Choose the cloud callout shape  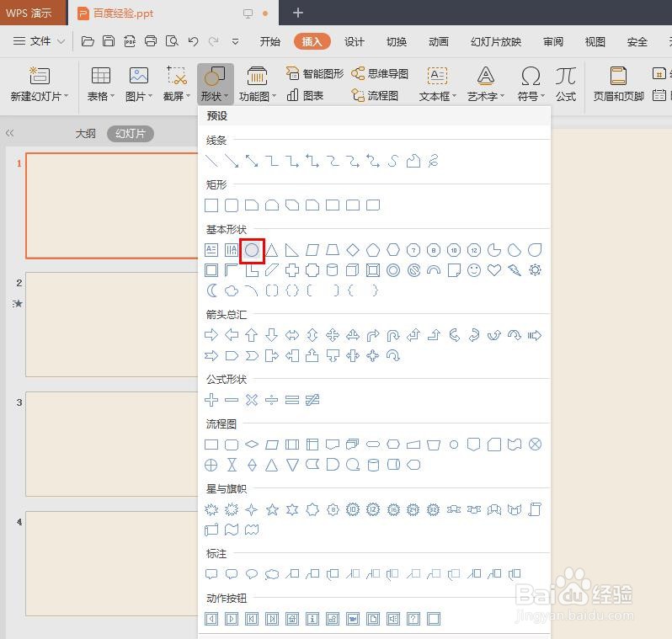[x=272, y=574]
